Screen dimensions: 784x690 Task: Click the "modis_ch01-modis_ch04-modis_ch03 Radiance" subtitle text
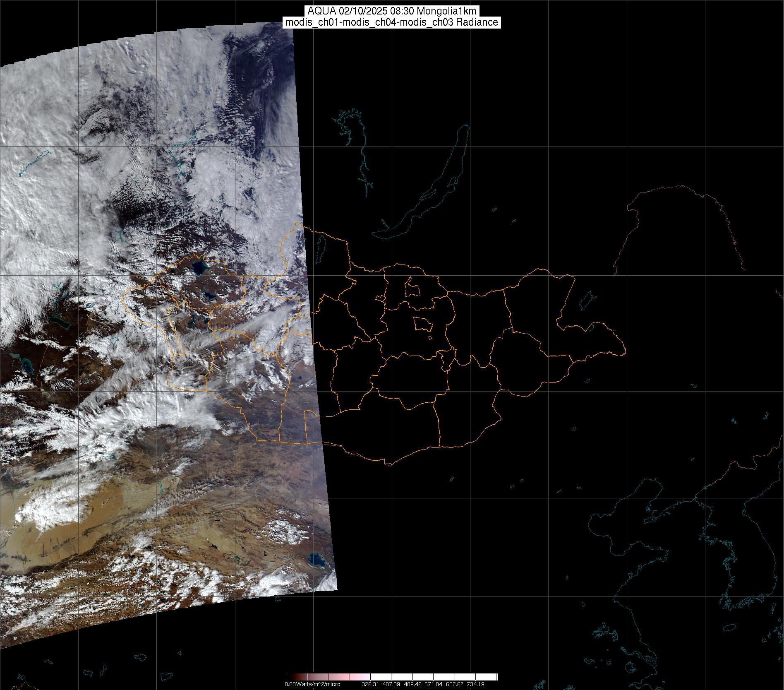392,22
